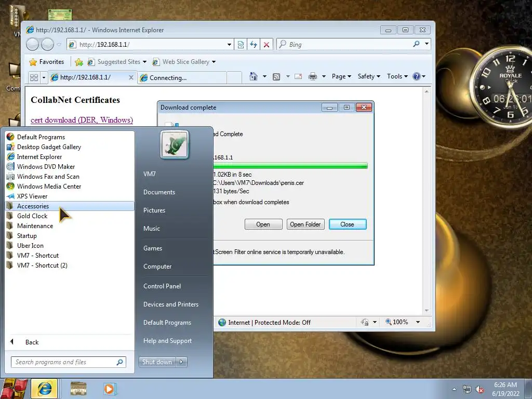Click IE page vertical scrollbar down arrow
532x399 pixels.
(x=427, y=311)
